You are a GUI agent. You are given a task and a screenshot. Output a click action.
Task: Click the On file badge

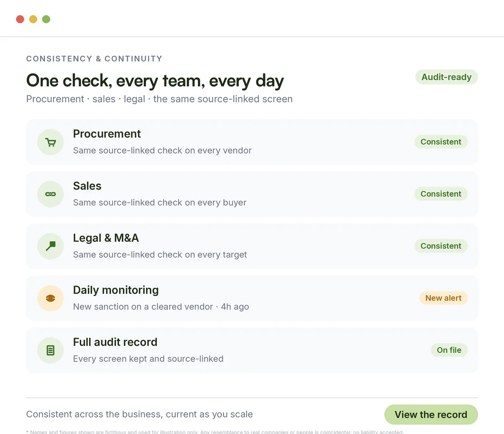click(x=449, y=350)
